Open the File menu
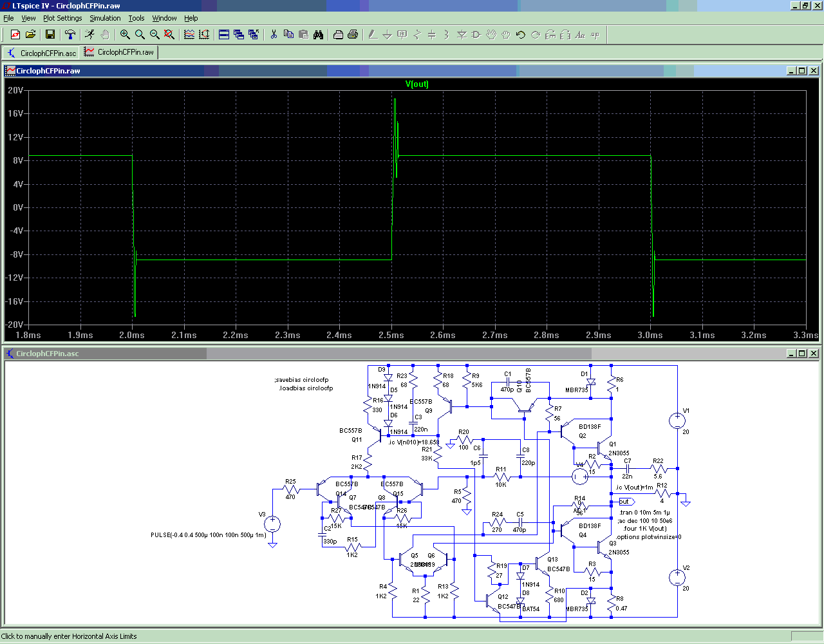Image resolution: width=824 pixels, height=644 pixels. (x=8, y=18)
